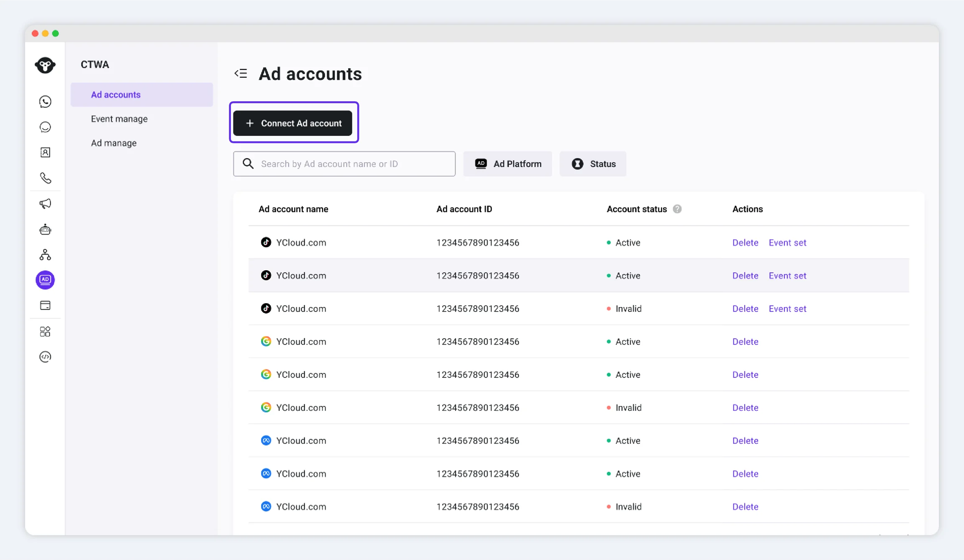The height and width of the screenshot is (560, 964).
Task: Delete the first Google Active account
Action: coord(745,342)
